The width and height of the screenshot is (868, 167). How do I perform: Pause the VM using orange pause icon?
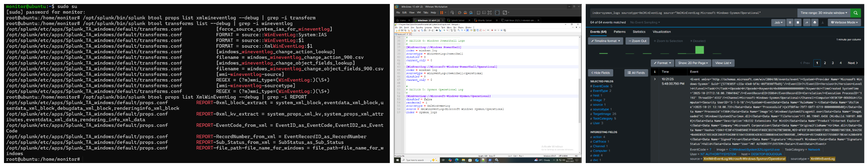coord(442,13)
